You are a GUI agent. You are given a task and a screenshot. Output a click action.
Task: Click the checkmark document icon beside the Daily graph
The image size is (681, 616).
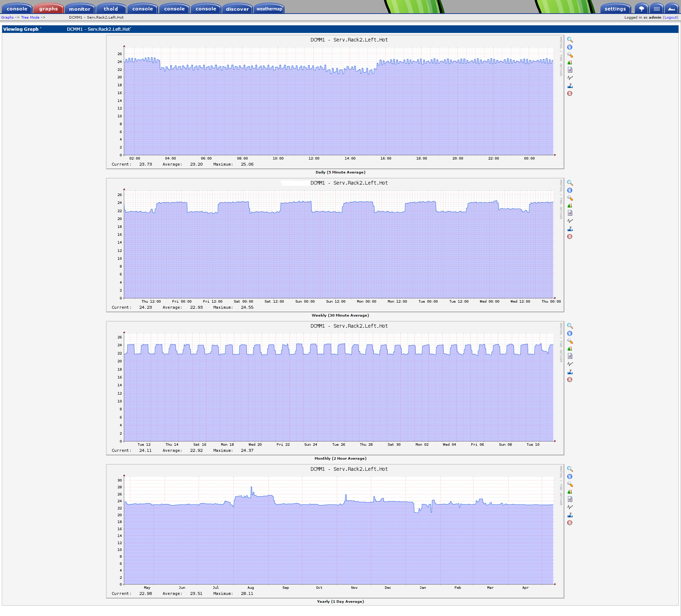pyautogui.click(x=570, y=70)
